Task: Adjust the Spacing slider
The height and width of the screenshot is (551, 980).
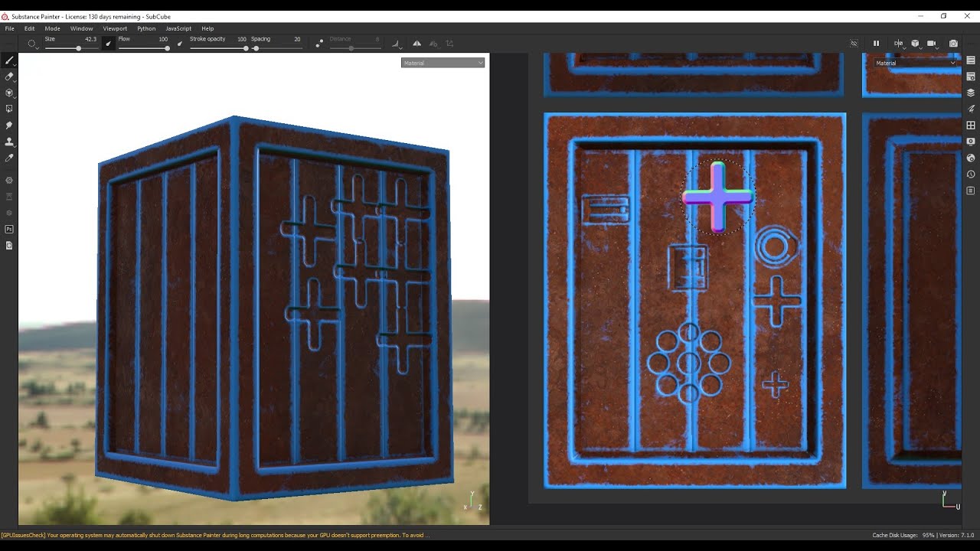Action: 276,48
